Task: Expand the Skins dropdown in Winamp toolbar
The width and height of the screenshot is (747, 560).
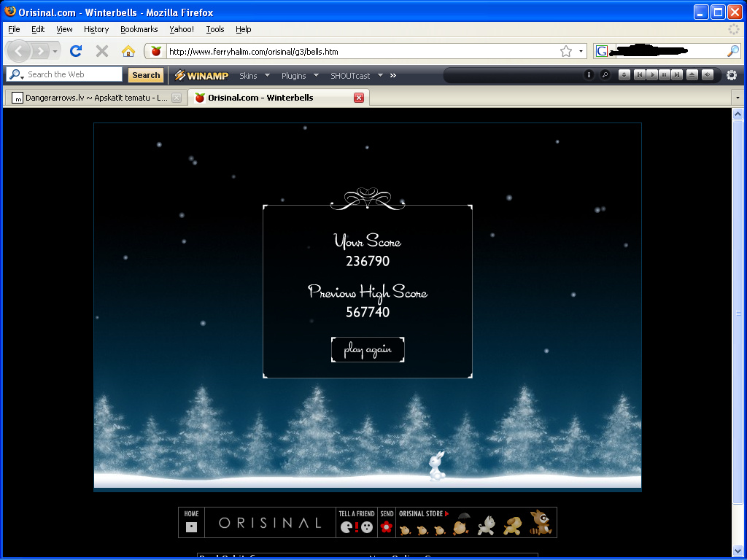Action: point(255,75)
